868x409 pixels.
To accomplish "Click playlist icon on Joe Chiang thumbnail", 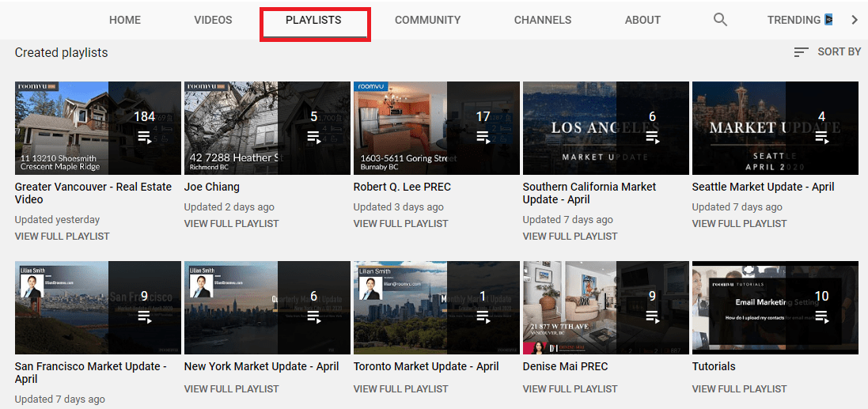I will coord(314,138).
